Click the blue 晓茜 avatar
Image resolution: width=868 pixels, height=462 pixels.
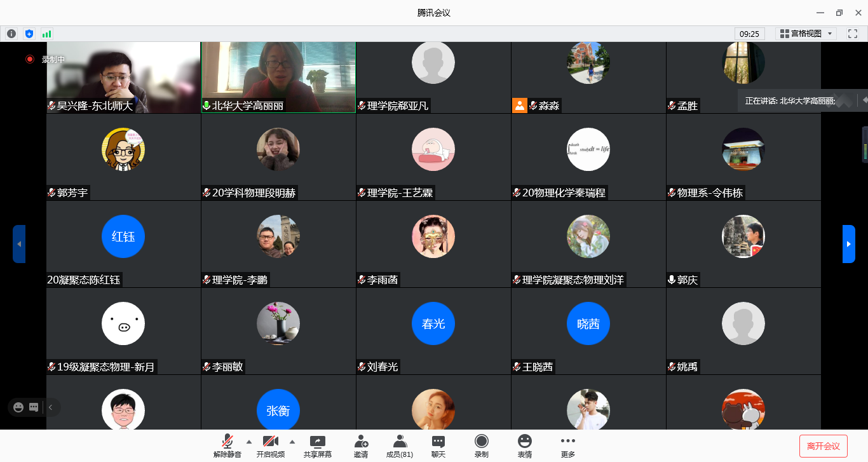pyautogui.click(x=588, y=323)
